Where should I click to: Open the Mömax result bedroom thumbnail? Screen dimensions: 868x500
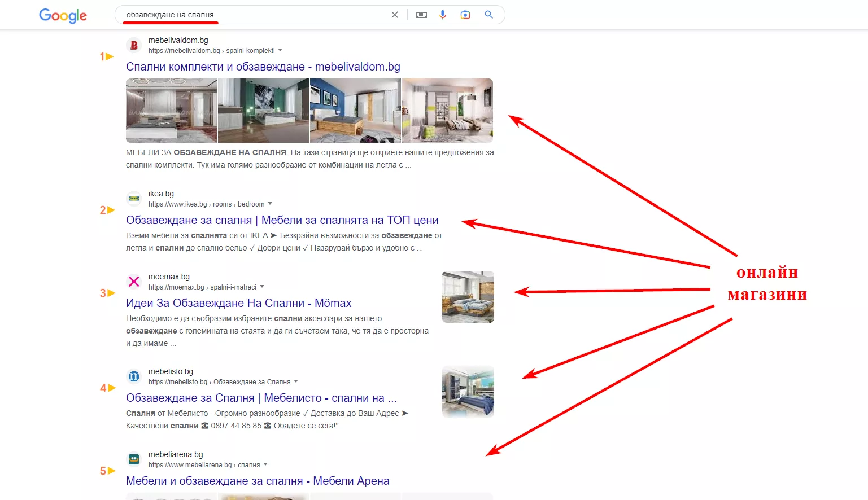tap(468, 297)
